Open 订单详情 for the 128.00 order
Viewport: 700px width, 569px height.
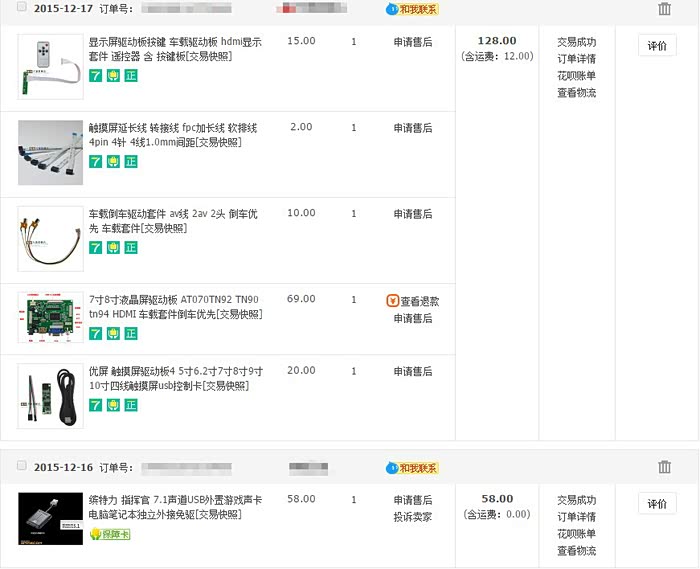(x=576, y=59)
